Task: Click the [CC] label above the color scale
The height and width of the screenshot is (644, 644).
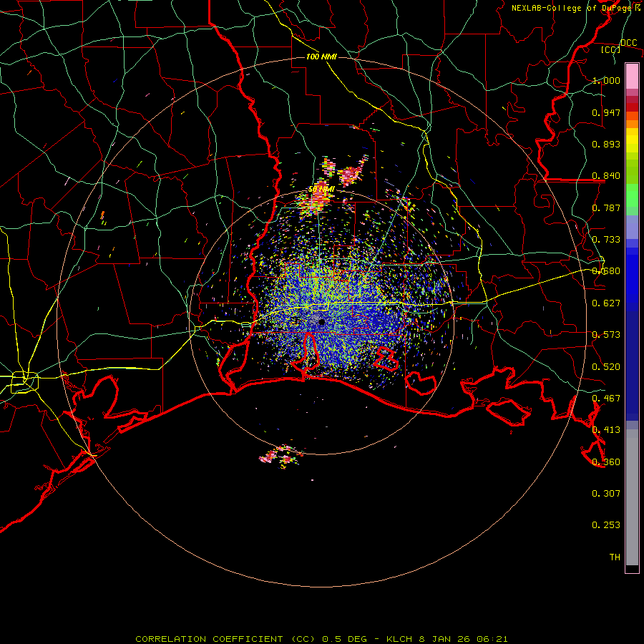Action: coord(610,49)
